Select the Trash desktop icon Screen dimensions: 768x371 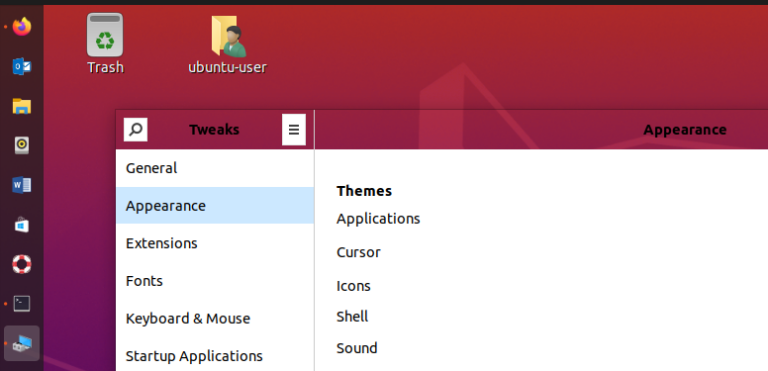105,44
